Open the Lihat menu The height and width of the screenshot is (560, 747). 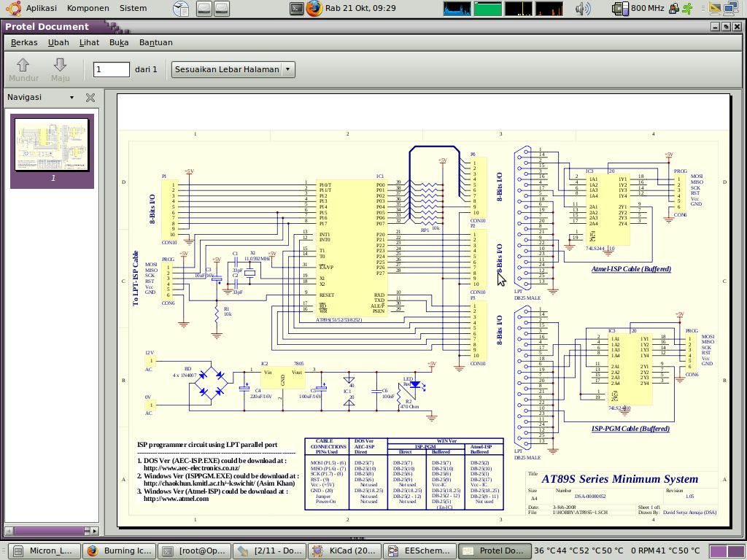point(89,42)
